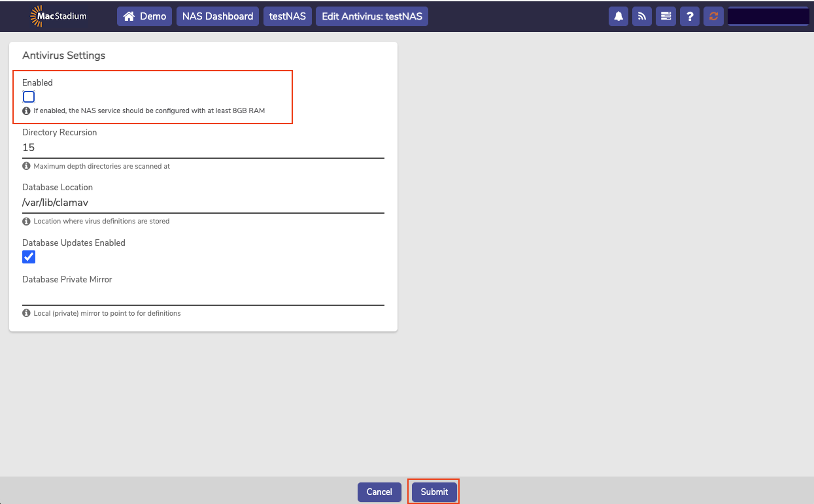
Task: Click the info icon under Directory Recursion
Action: coord(25,166)
